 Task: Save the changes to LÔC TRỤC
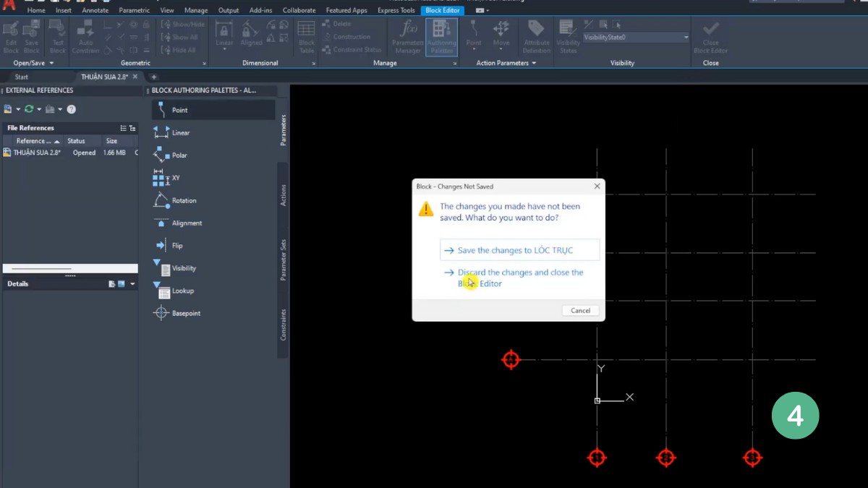(x=520, y=250)
